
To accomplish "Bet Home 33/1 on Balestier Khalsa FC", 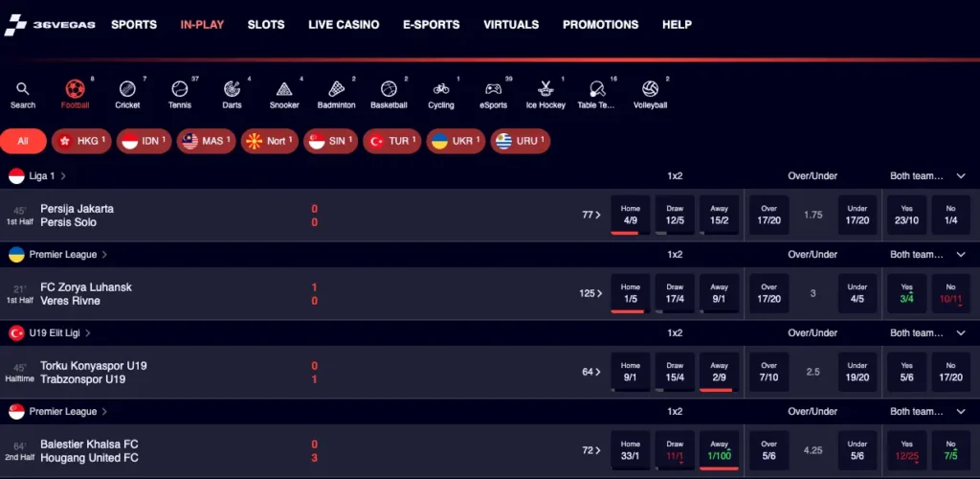I will [630, 450].
